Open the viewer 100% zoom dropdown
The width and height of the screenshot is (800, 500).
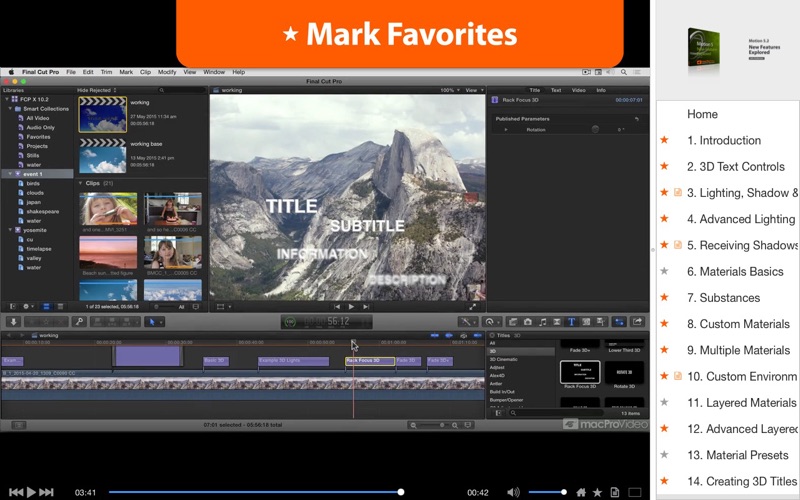[x=450, y=90]
